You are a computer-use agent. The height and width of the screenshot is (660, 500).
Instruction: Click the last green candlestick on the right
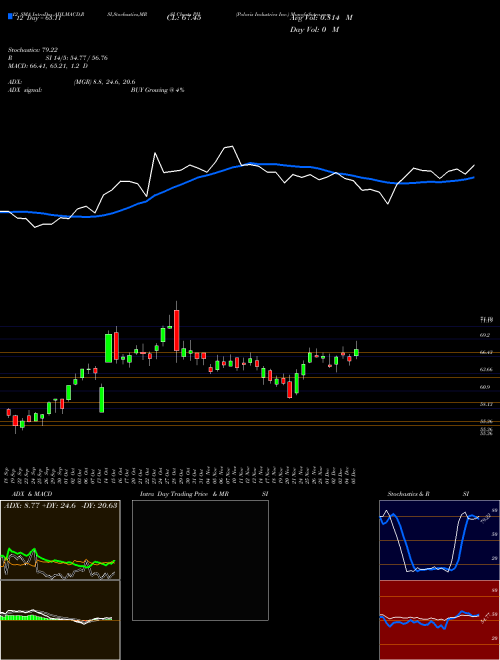[x=356, y=353]
